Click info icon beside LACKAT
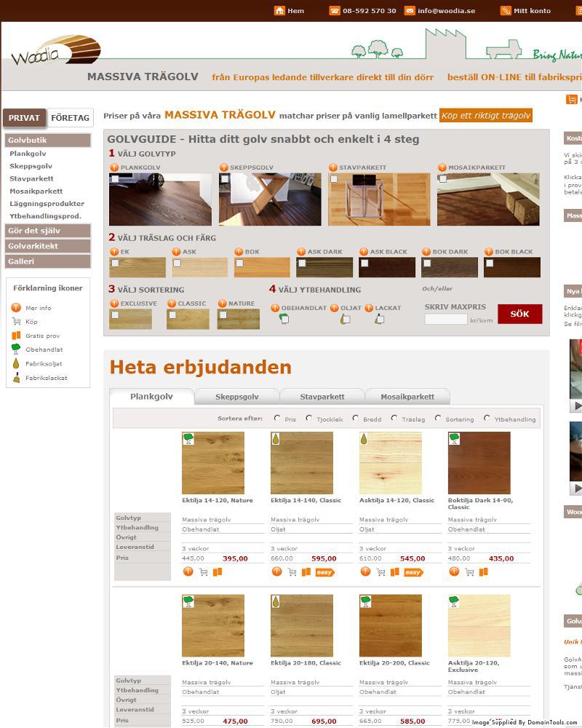The height and width of the screenshot is (728, 582). (x=369, y=308)
